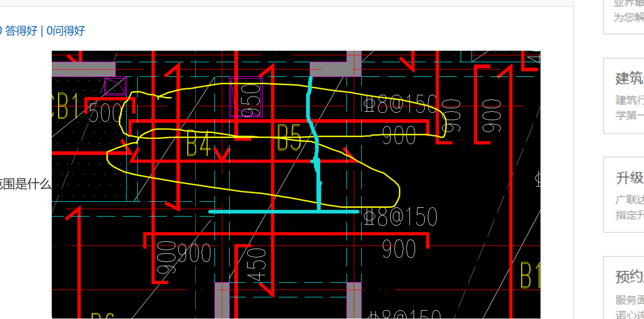Click the '预约' heading in the sidebar
The width and height of the screenshot is (644, 319).
click(x=630, y=277)
